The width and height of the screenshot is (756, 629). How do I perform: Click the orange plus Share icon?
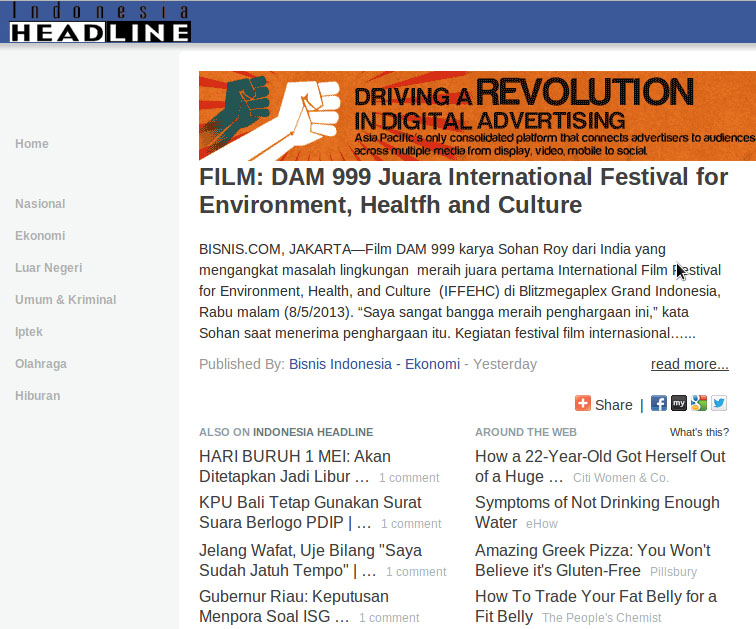click(x=583, y=404)
